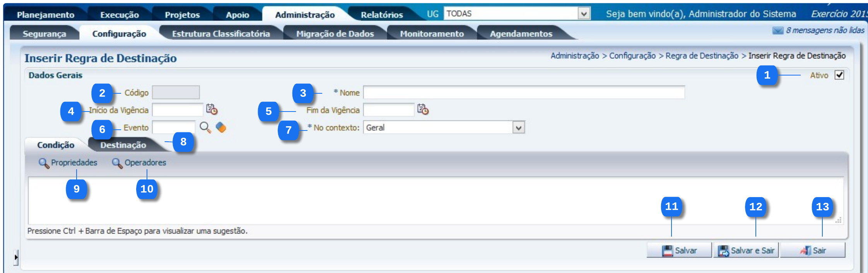868x273 pixels.
Task: Switch to the Destinação tab
Action: 123,145
